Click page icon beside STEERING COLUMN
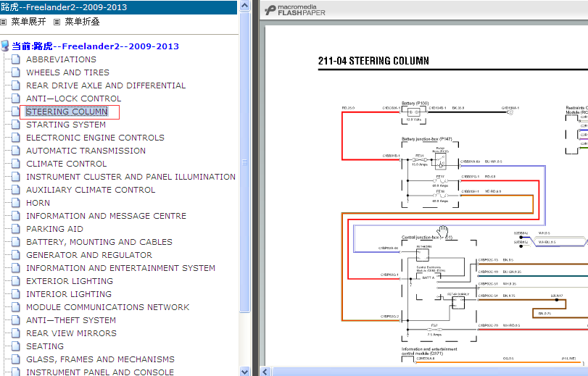This screenshot has height=376, width=588. (16, 112)
